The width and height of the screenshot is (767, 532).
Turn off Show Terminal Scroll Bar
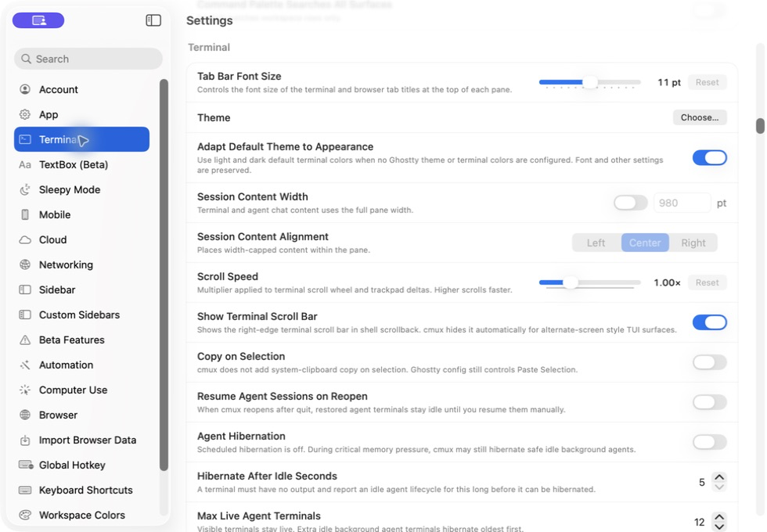[x=709, y=322]
